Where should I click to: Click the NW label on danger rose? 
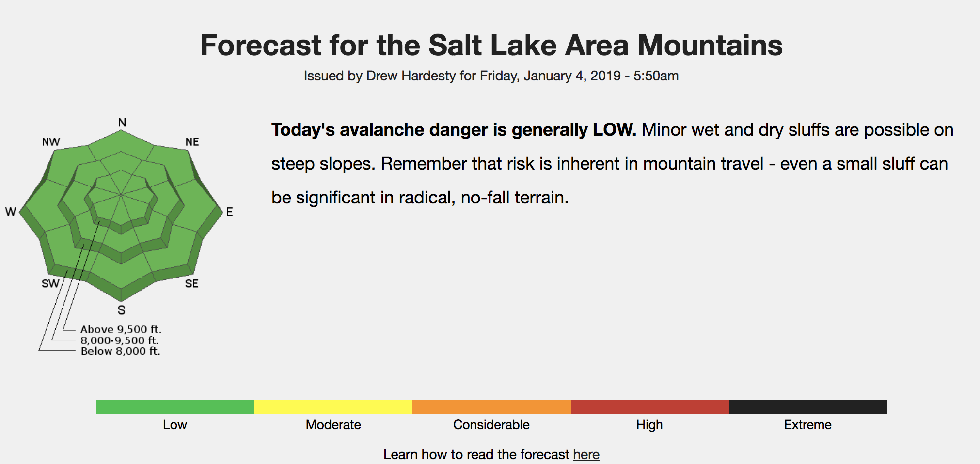51,142
